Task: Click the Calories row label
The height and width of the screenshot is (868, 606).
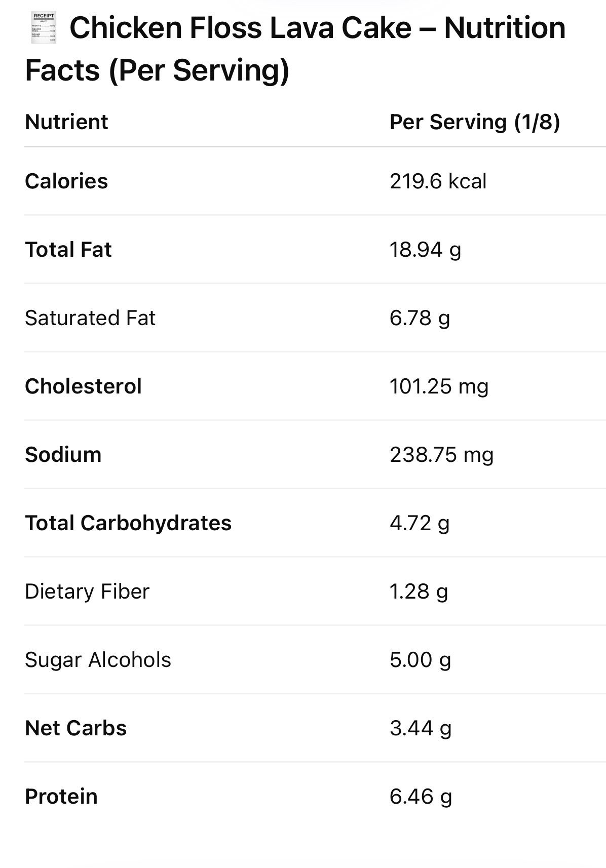Action: (x=66, y=181)
